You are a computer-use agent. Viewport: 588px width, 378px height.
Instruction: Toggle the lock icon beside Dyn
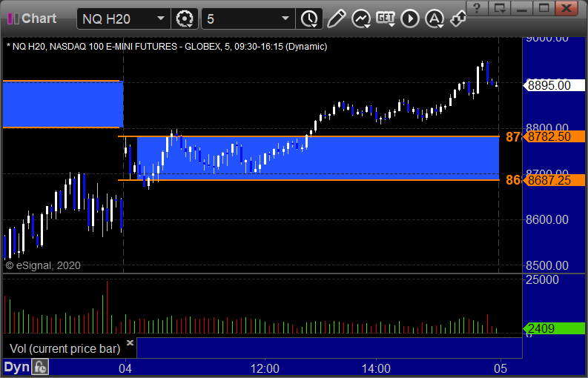coord(40,367)
